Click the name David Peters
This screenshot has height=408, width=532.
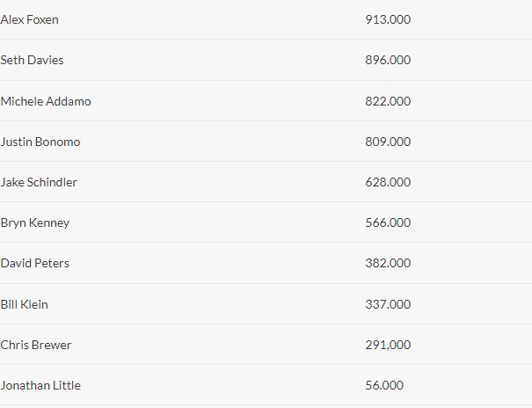(x=35, y=263)
